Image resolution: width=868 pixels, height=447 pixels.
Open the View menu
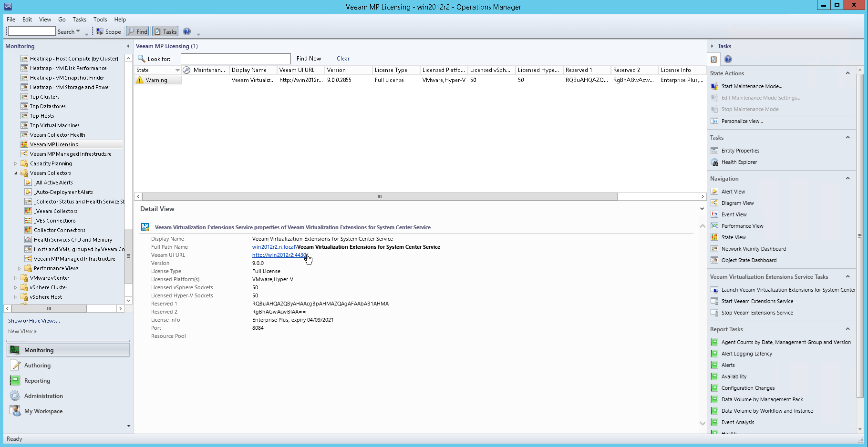(45, 20)
